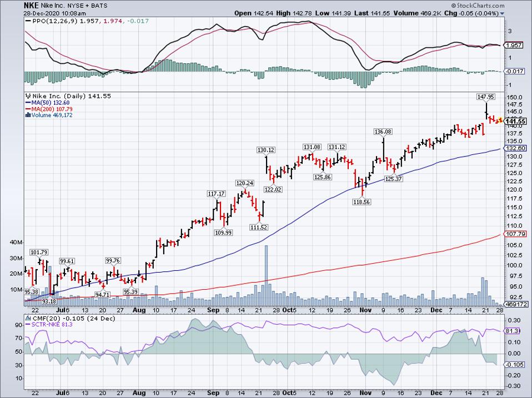This screenshot has height=398, width=532.
Task: Click the 1.957 PPO axis tag
Action: (514, 46)
